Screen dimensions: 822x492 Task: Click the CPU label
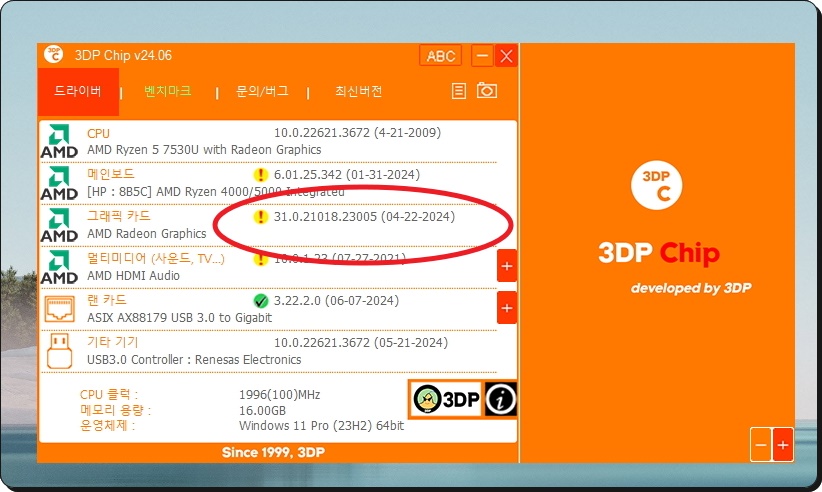click(99, 134)
